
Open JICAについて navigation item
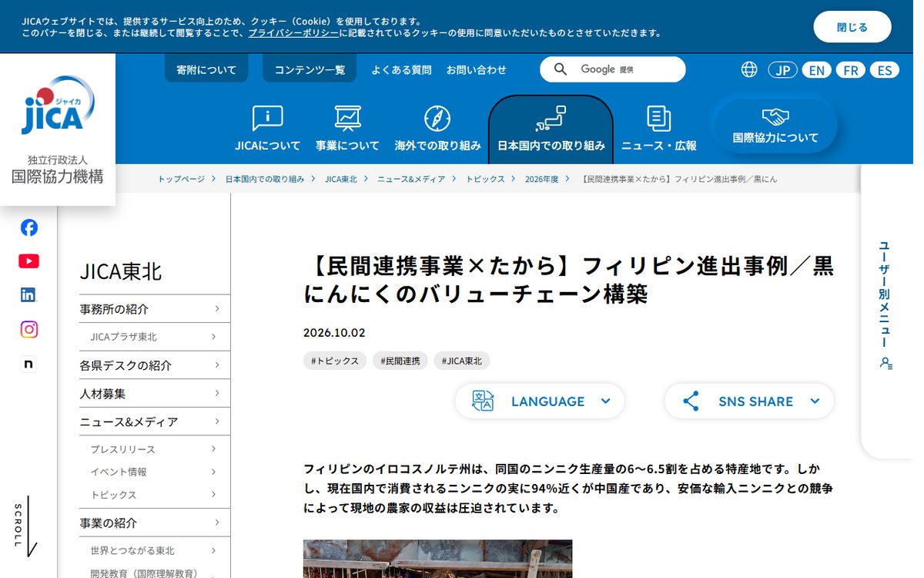[268, 129]
